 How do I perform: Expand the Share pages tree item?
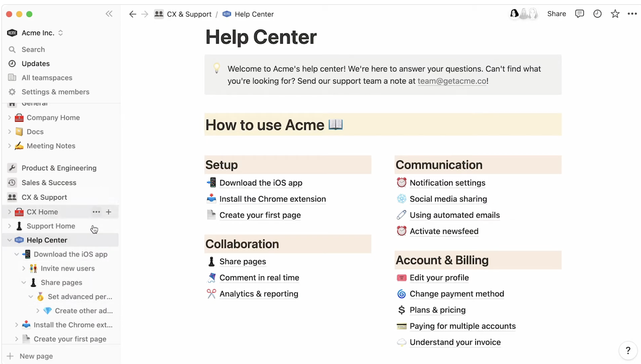(24, 282)
